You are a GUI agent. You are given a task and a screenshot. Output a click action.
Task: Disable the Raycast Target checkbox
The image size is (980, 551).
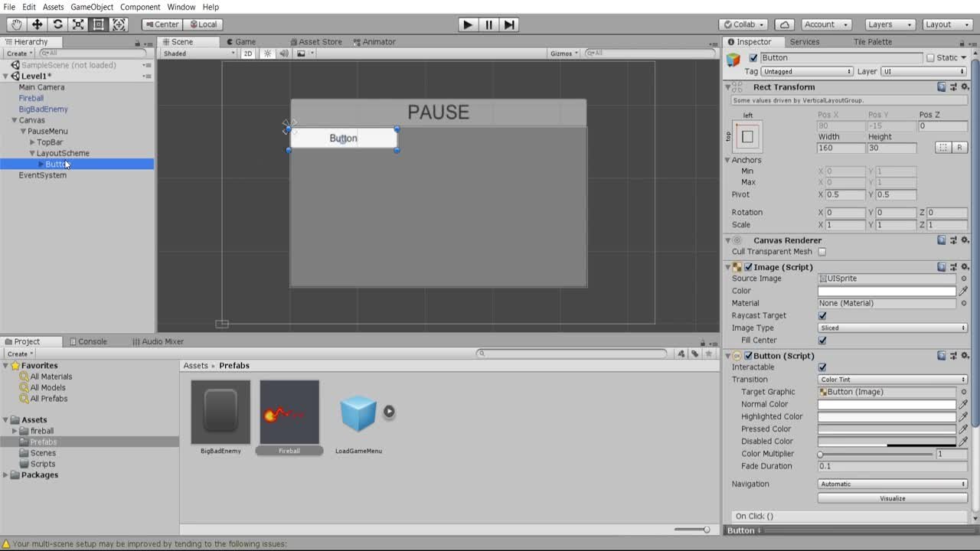coord(822,315)
